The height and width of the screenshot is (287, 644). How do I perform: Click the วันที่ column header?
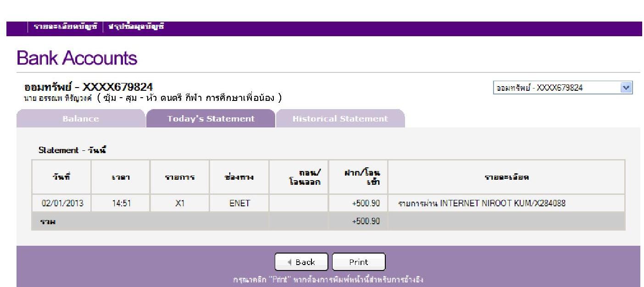point(61,177)
